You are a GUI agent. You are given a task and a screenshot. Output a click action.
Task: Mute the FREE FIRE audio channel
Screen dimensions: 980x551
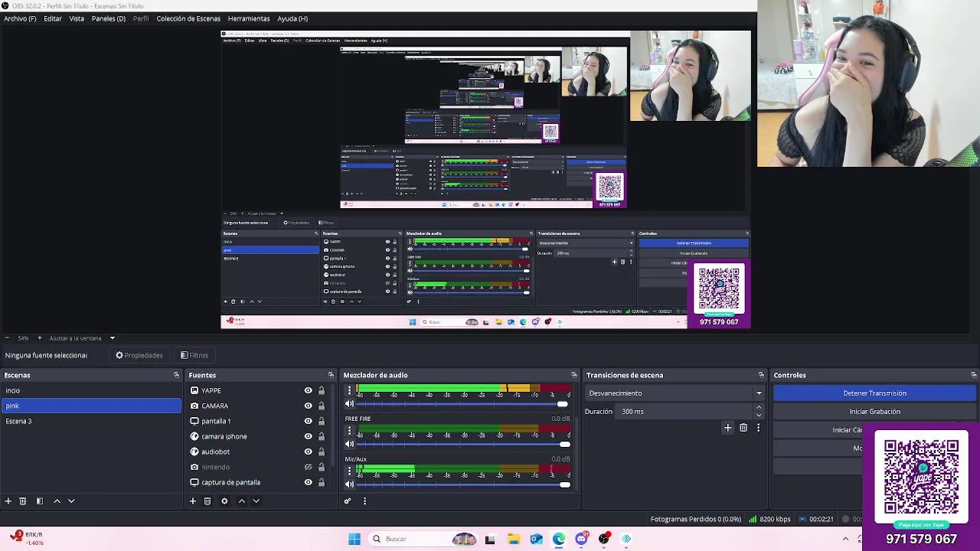point(350,444)
